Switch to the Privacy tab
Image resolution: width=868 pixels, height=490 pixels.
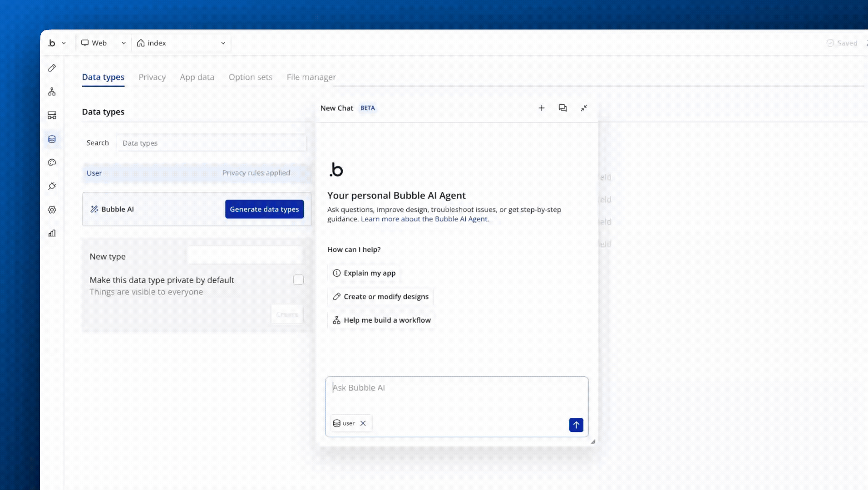pos(152,77)
